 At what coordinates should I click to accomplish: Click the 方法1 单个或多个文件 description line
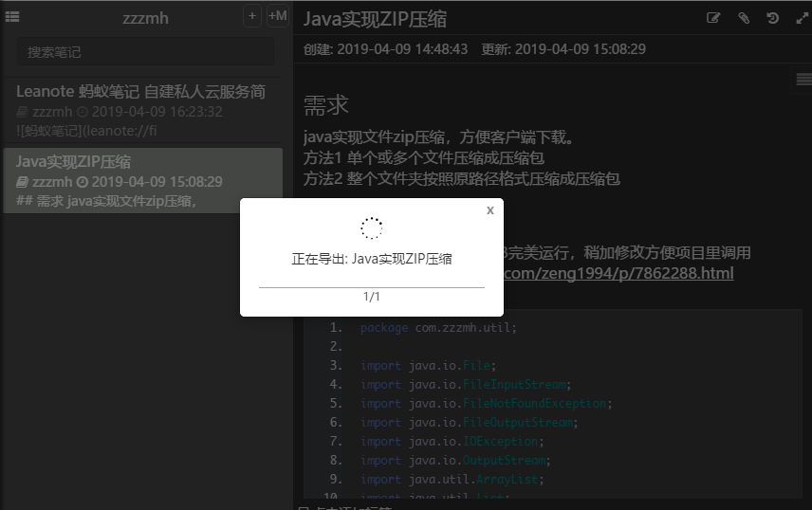pos(424,158)
